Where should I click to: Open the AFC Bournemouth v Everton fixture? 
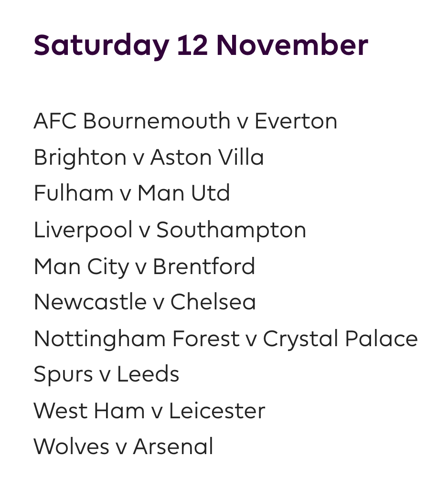pos(185,121)
